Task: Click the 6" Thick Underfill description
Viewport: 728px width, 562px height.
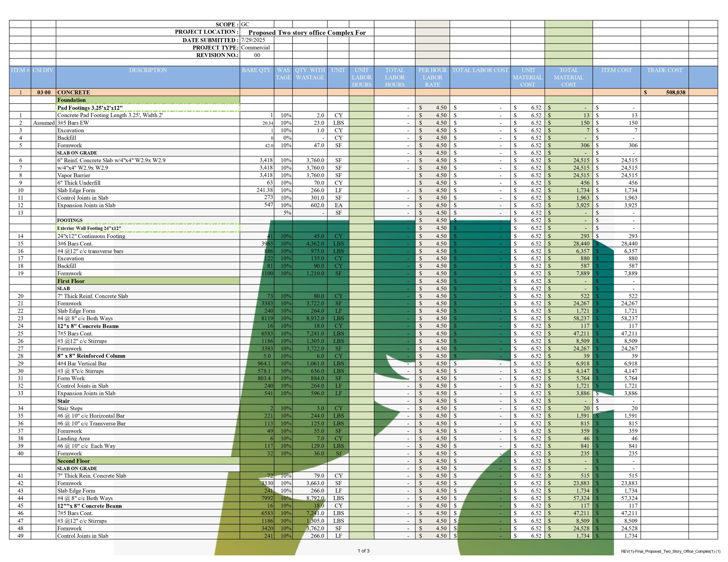Action: 79,183
